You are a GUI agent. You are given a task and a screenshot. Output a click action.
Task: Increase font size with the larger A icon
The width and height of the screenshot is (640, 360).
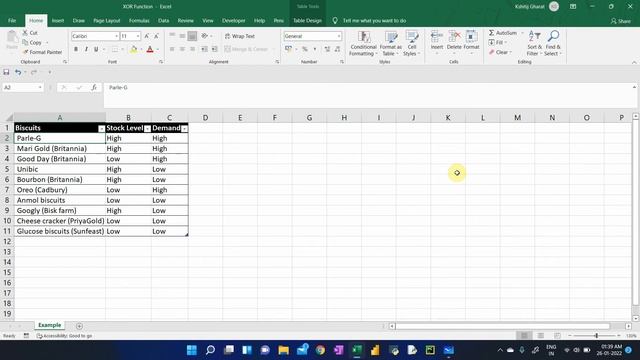point(147,36)
